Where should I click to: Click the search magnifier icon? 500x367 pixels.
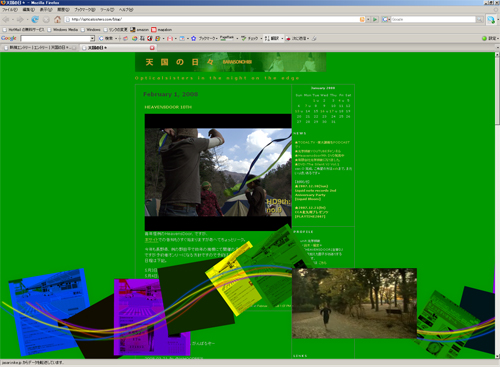point(479,19)
